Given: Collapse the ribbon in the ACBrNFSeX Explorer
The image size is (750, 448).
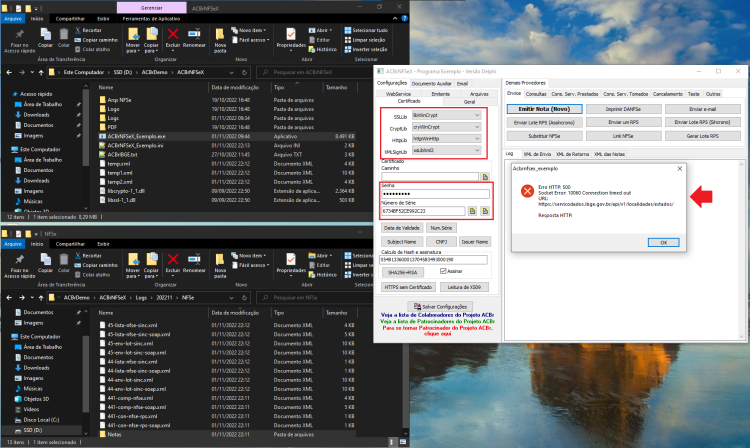Looking at the screenshot, I should coord(395,19).
